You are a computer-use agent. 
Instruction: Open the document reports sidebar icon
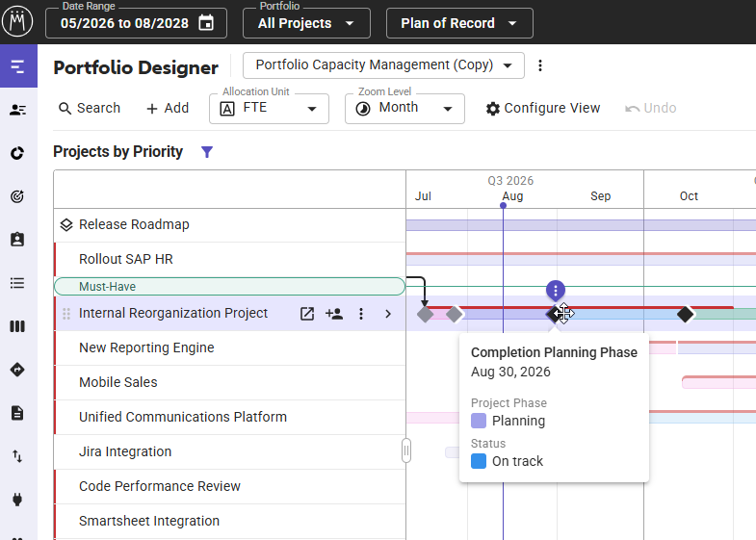(x=17, y=413)
